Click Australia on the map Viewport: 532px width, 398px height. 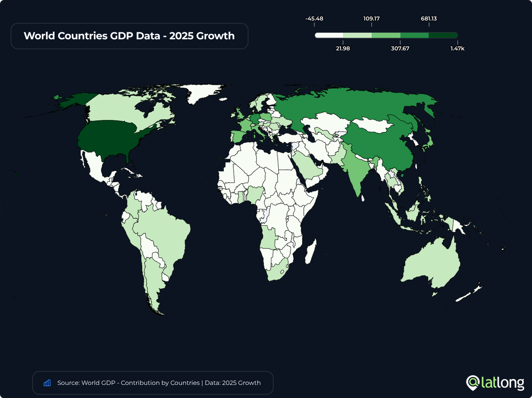click(x=432, y=262)
